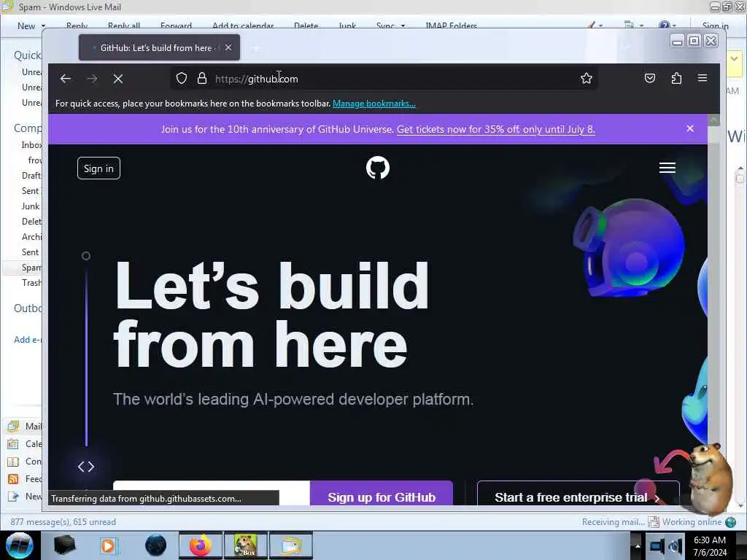Click Add e-mail account link

28,340
